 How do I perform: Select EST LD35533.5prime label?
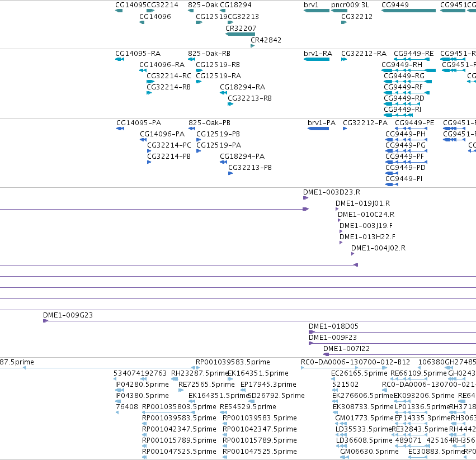364,429
